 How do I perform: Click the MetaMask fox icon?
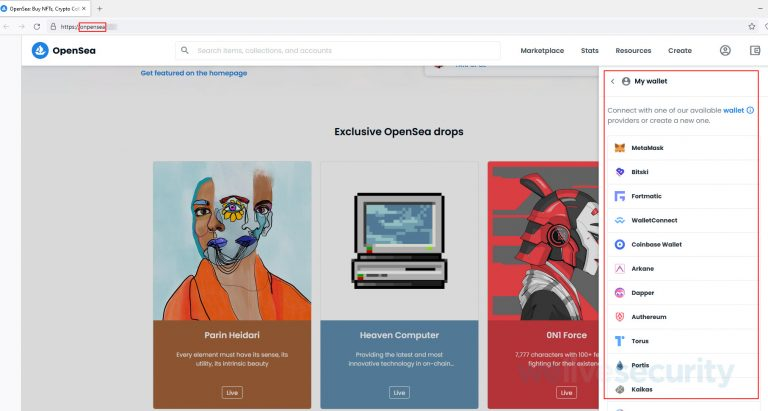tap(620, 148)
